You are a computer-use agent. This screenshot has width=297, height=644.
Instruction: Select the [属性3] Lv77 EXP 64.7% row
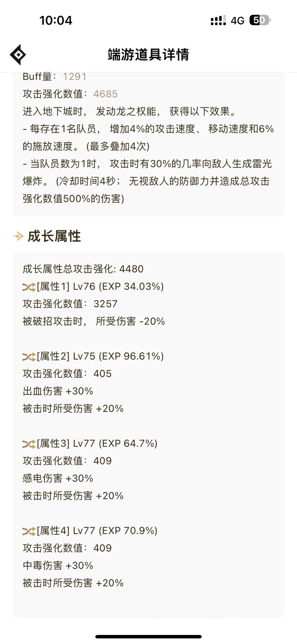click(90, 443)
